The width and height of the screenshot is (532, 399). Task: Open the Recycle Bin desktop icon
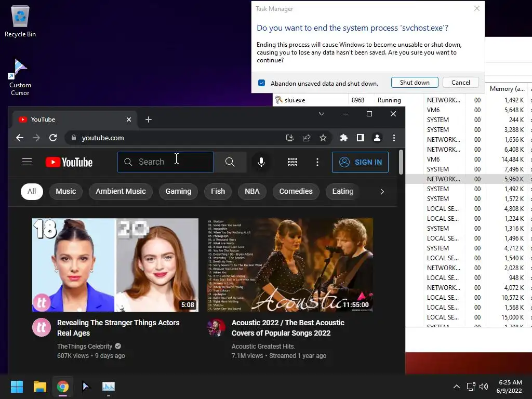tap(20, 21)
